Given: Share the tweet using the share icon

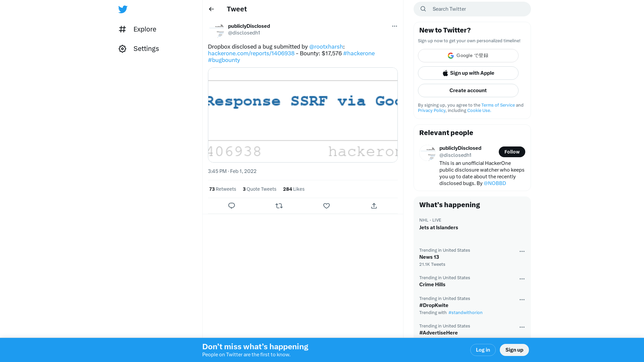Looking at the screenshot, I should (374, 206).
